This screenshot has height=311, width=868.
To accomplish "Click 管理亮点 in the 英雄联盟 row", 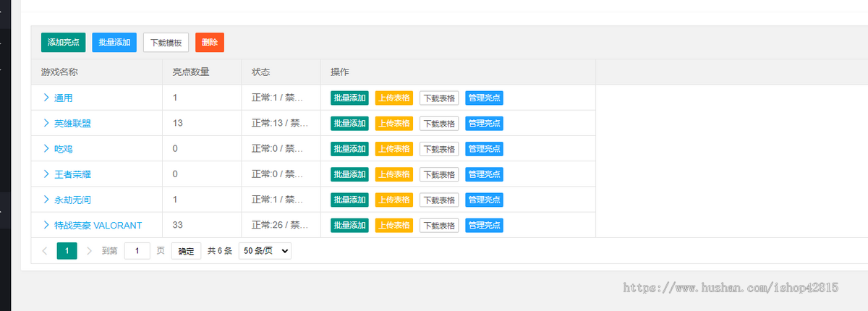I will (x=484, y=123).
